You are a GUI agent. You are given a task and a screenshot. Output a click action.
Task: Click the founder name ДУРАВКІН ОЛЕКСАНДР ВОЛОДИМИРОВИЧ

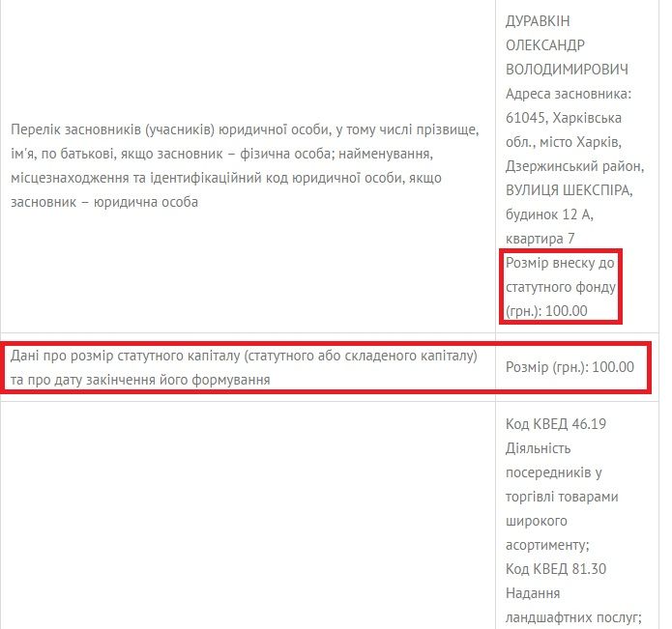(567, 44)
